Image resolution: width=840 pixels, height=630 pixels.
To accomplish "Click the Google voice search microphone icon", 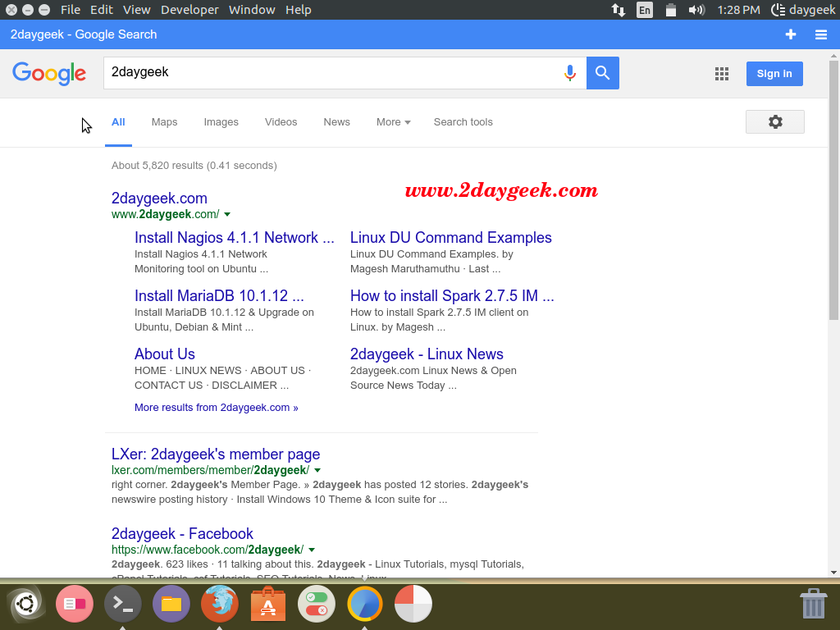I will point(570,73).
